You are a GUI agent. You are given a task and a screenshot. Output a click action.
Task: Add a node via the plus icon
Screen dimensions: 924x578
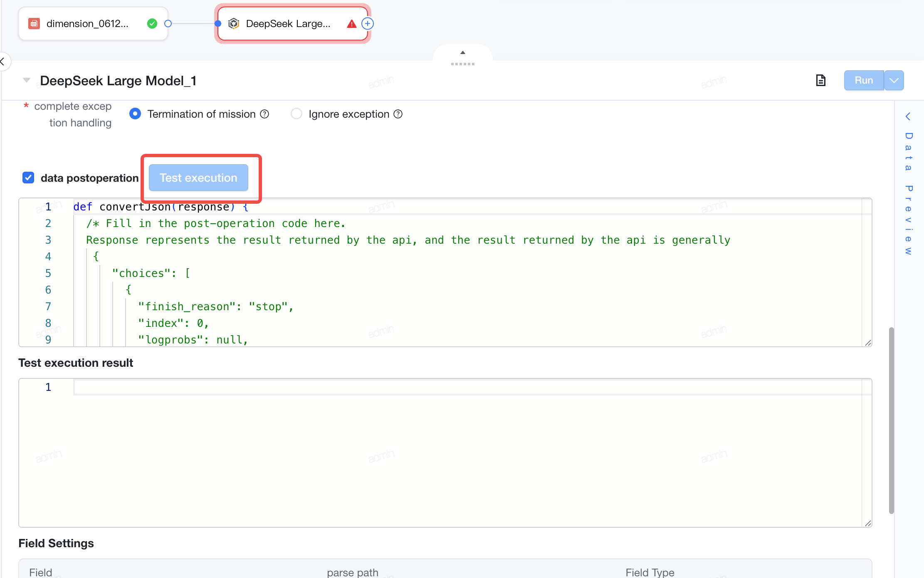point(368,24)
